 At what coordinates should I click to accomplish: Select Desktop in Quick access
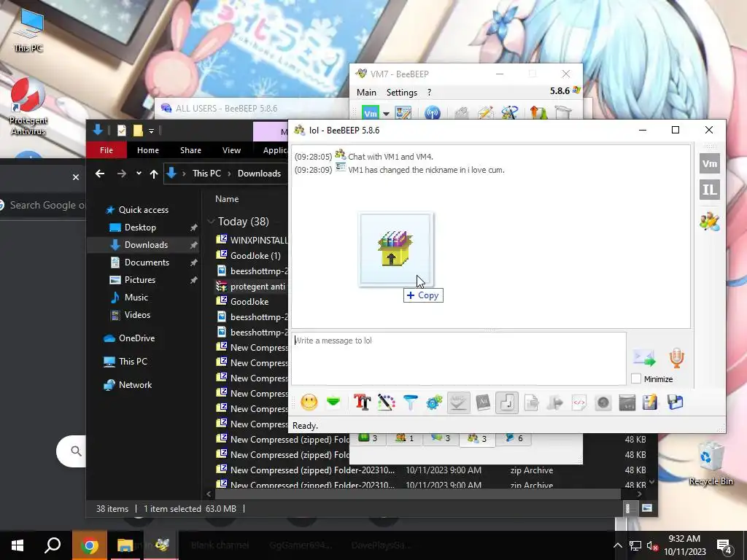(140, 227)
